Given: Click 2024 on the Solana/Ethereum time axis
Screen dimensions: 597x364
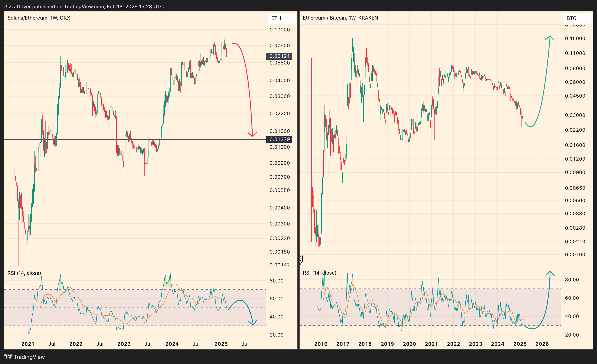Looking at the screenshot, I should tap(172, 344).
